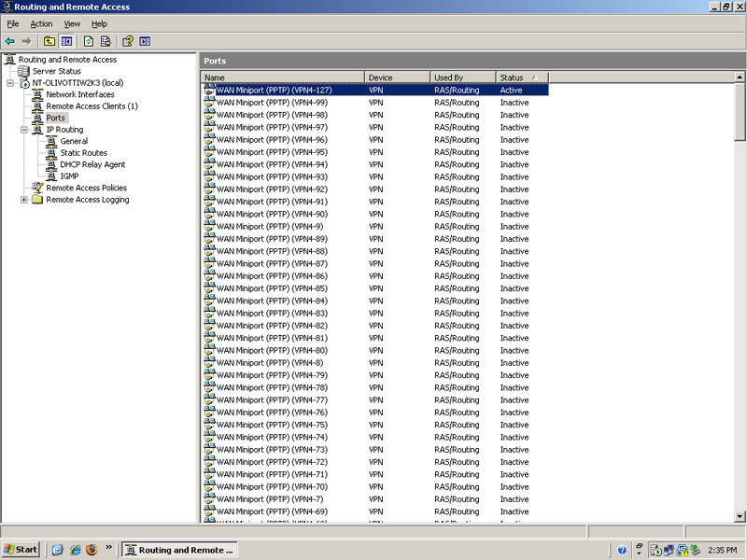Click the list scroll down arrow
The width and height of the screenshot is (747, 560).
(x=740, y=516)
